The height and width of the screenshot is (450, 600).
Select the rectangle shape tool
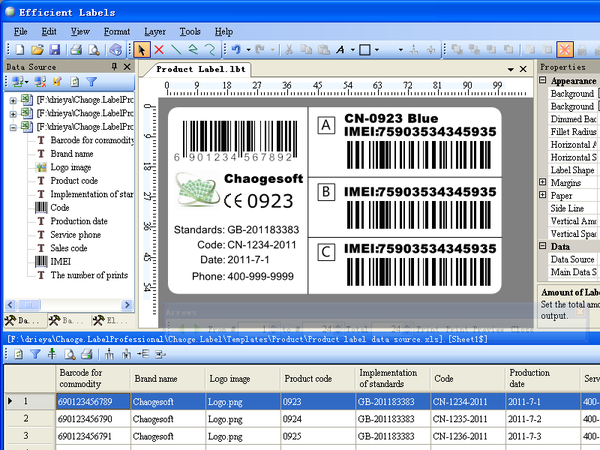[365, 50]
